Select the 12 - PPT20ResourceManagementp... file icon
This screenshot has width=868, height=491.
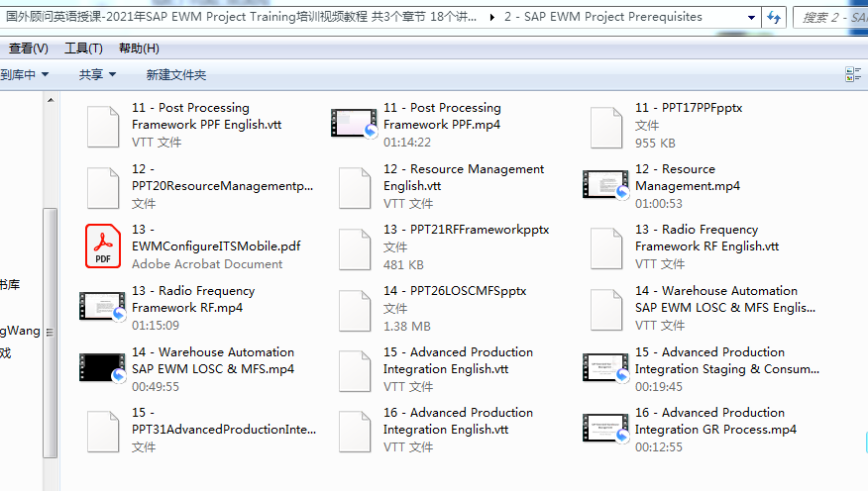coord(103,188)
